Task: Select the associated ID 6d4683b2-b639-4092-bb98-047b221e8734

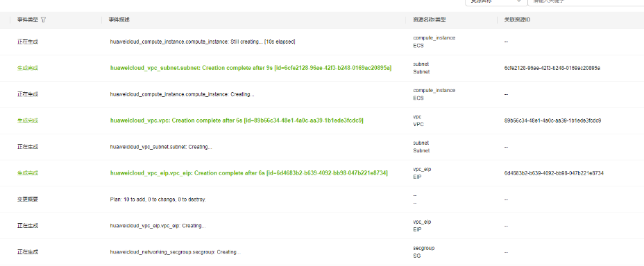Action: (554, 173)
